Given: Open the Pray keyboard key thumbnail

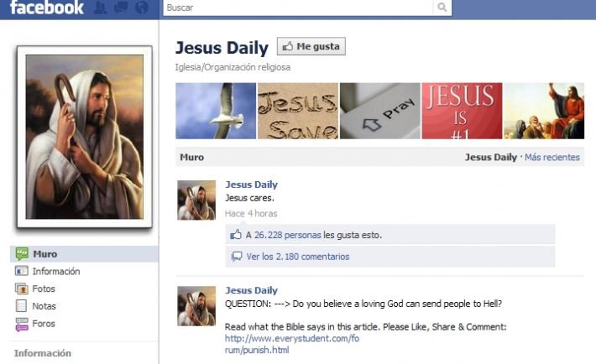Looking at the screenshot, I should point(379,111).
